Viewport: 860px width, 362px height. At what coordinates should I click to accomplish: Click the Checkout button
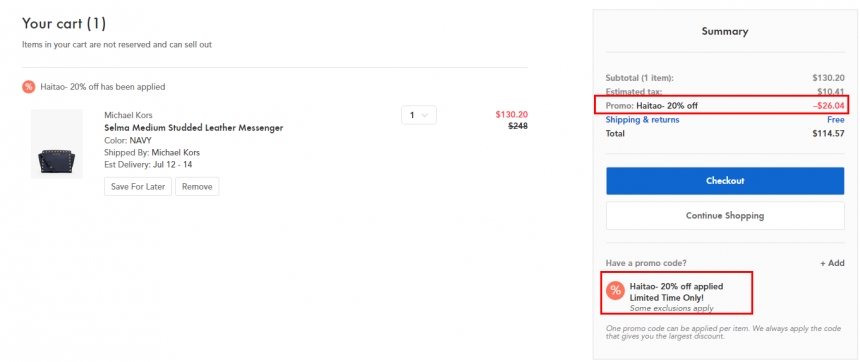pyautogui.click(x=725, y=181)
